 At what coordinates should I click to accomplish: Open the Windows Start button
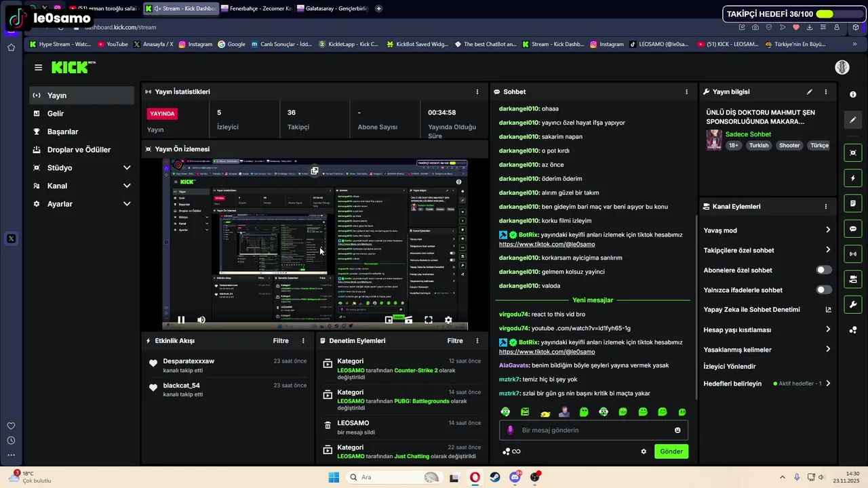click(x=334, y=477)
